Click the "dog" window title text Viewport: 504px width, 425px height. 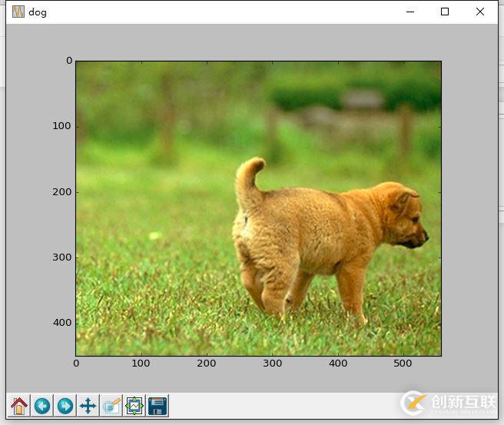tap(38, 12)
